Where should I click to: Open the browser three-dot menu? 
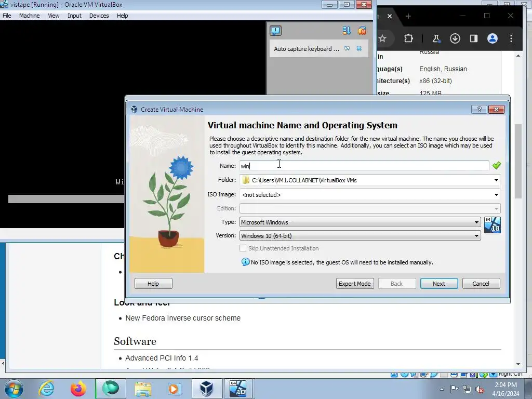pyautogui.click(x=511, y=38)
